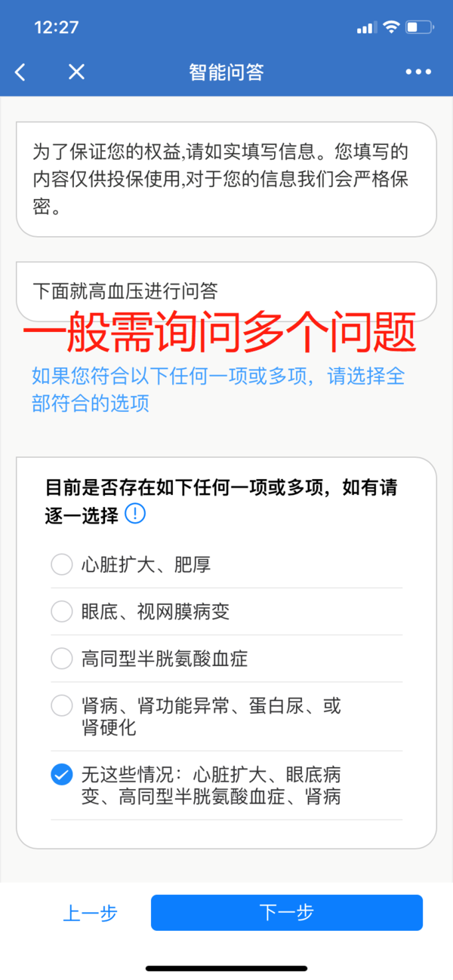Viewport: 453px width, 980px height.
Task: Open the three-dot more options menu
Action: click(418, 72)
